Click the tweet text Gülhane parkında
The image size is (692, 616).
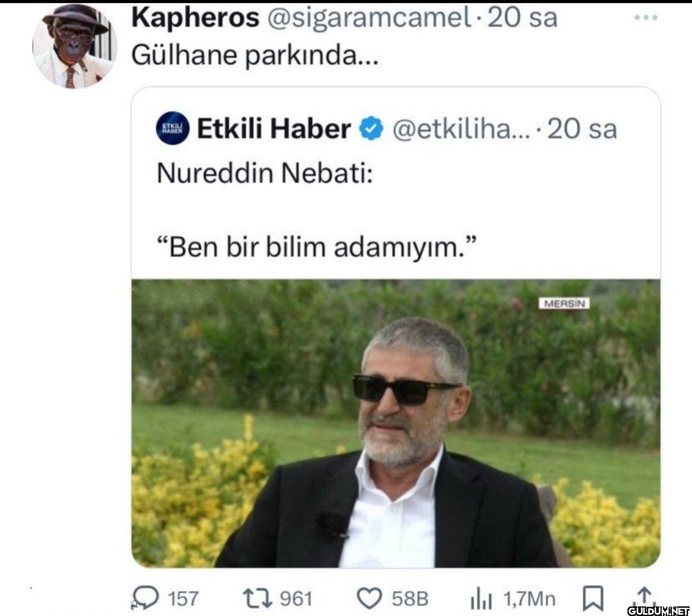254,56
